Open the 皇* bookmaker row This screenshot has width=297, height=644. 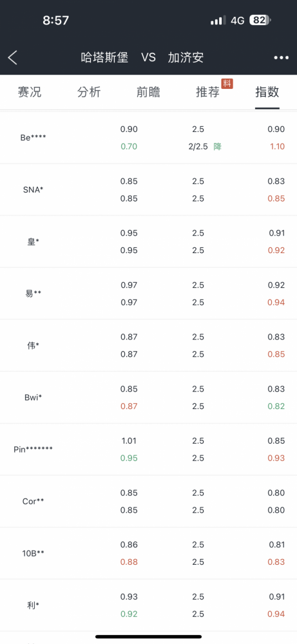tap(148, 241)
